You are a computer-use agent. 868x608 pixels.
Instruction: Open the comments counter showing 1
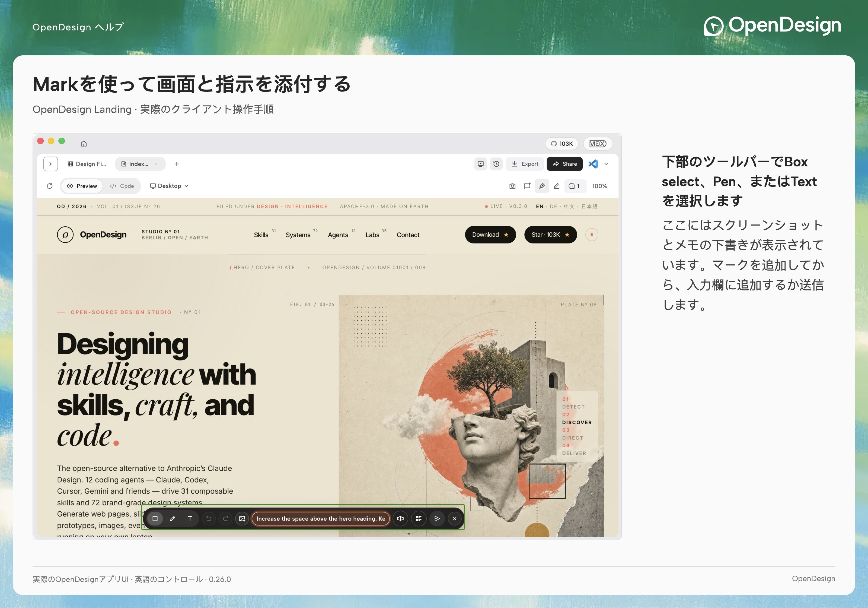tap(575, 186)
